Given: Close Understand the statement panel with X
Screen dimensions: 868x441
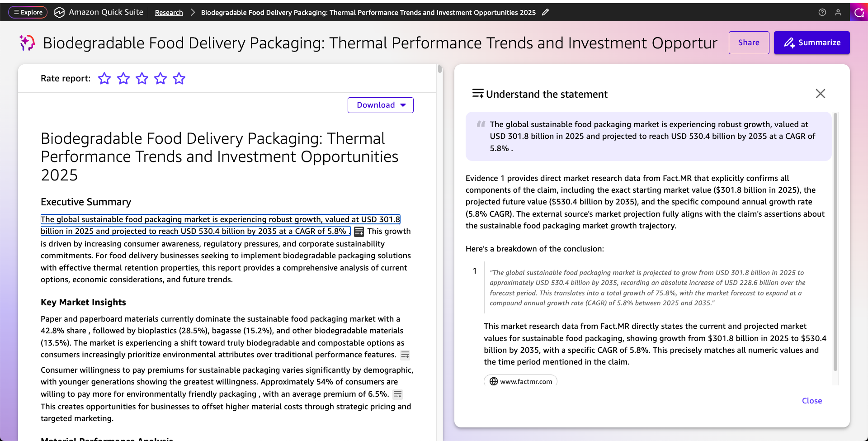Looking at the screenshot, I should 820,94.
